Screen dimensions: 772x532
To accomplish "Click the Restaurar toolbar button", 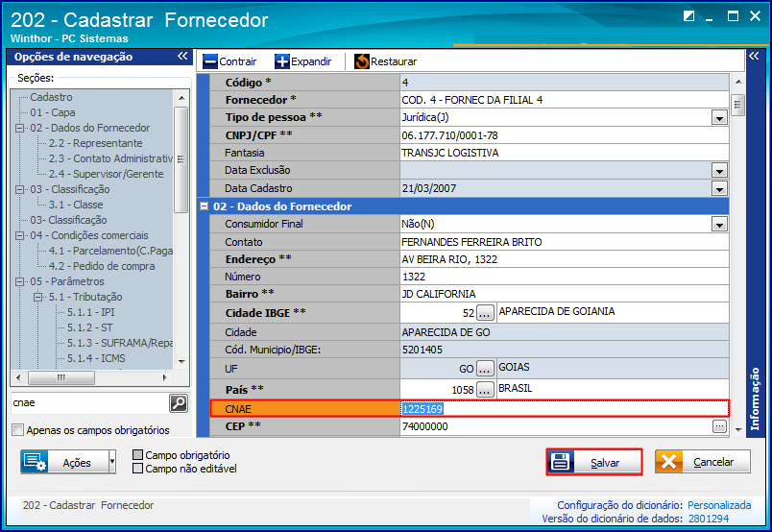I will click(385, 61).
